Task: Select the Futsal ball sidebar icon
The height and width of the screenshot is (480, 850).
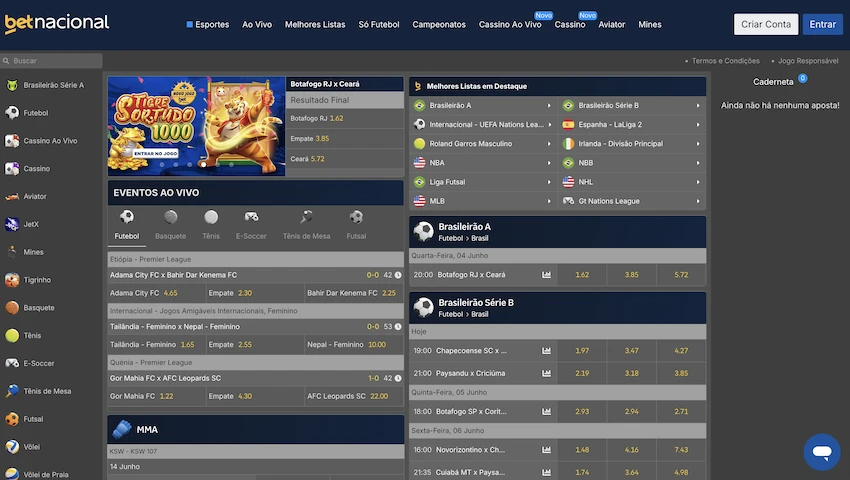Action: 12,419
